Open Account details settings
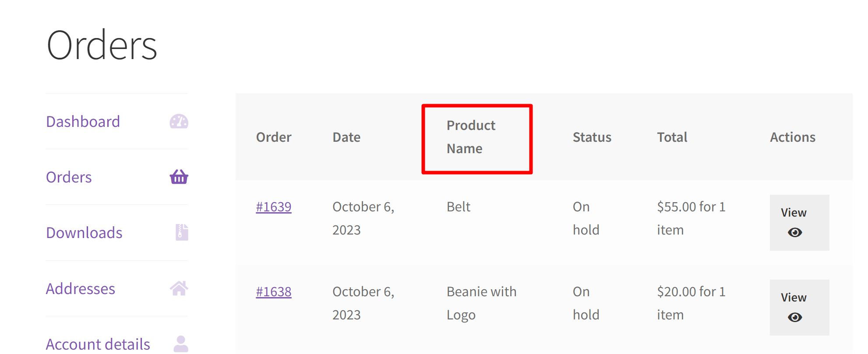The image size is (868, 354). 98,343
